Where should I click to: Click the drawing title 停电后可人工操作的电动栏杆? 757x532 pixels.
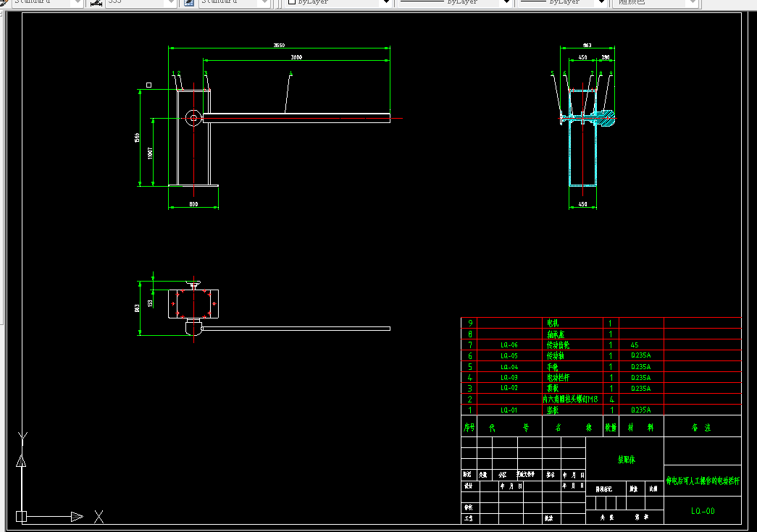(703, 481)
